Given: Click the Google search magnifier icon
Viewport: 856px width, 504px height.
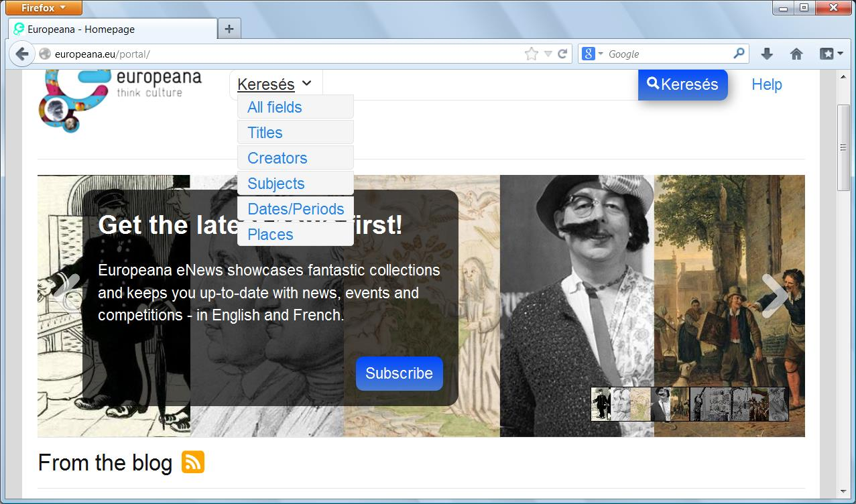Looking at the screenshot, I should [739, 54].
